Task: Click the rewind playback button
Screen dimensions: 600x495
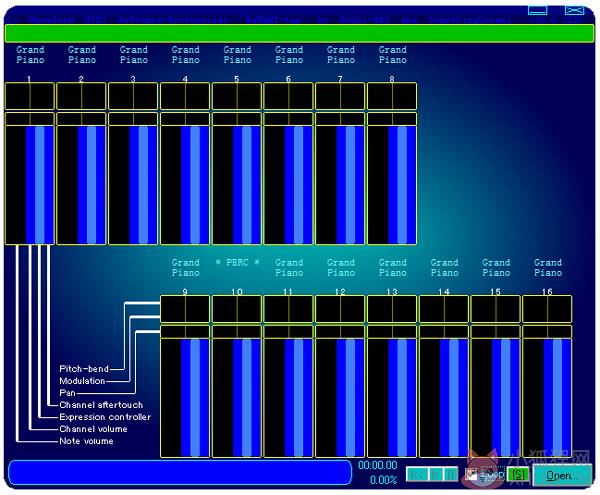Action: [x=417, y=475]
